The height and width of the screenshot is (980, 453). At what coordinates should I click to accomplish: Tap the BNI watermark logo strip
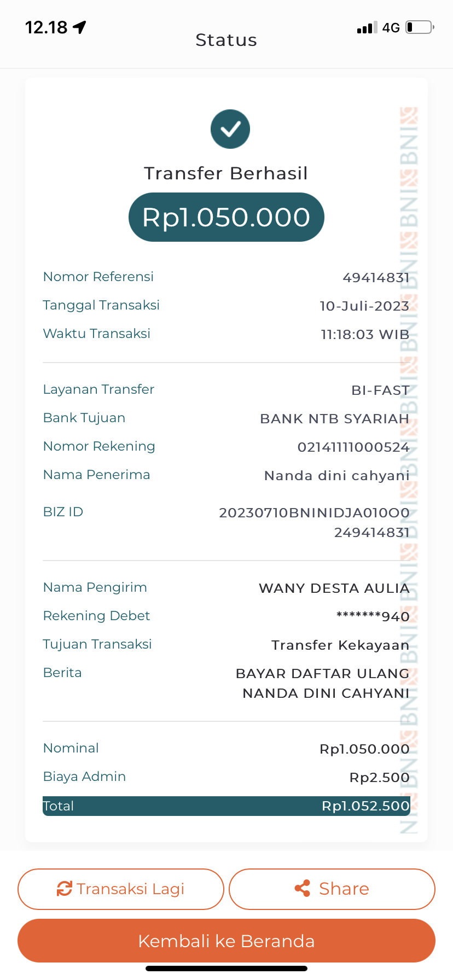(x=409, y=470)
